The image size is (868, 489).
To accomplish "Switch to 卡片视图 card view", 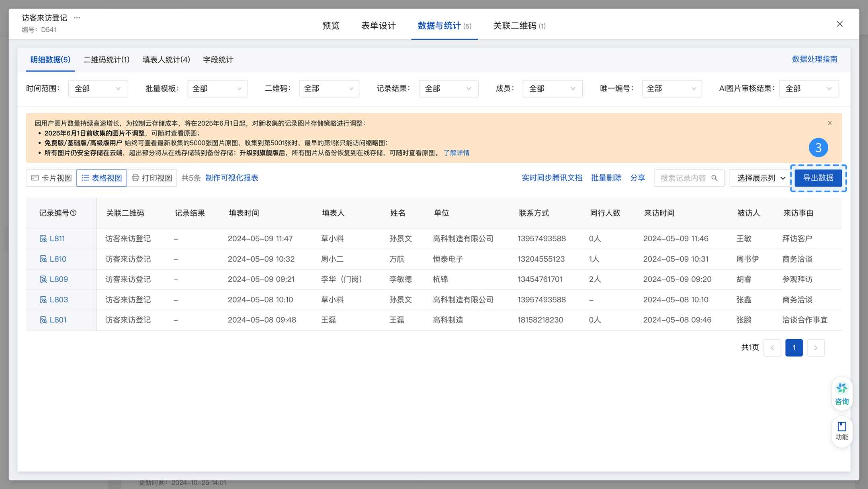I will point(51,178).
